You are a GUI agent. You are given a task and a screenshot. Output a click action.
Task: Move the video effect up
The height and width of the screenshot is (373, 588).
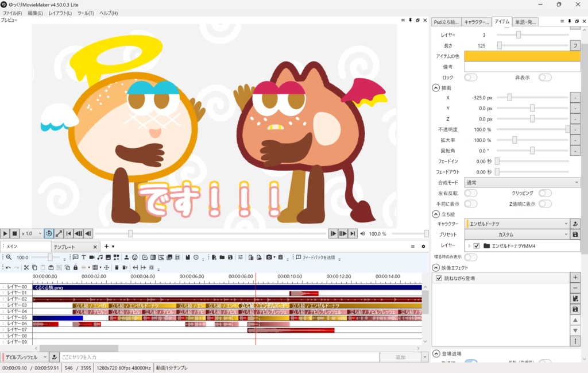[x=575, y=320]
